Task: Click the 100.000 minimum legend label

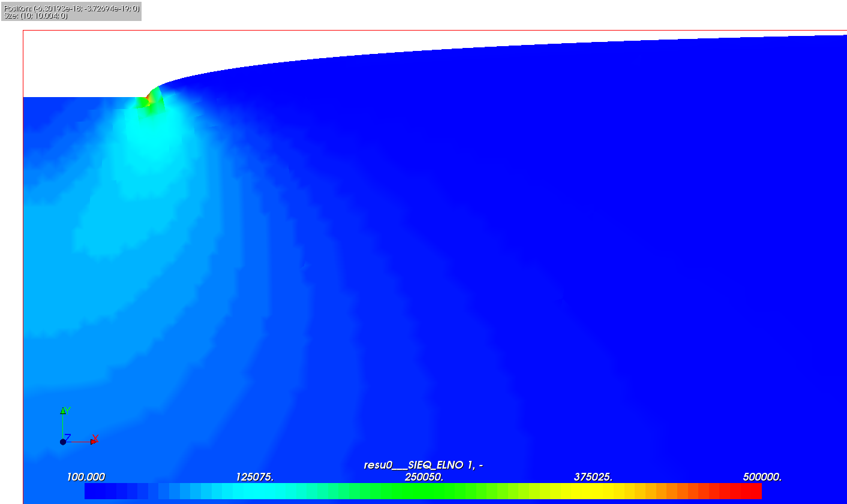Action: 85,477
